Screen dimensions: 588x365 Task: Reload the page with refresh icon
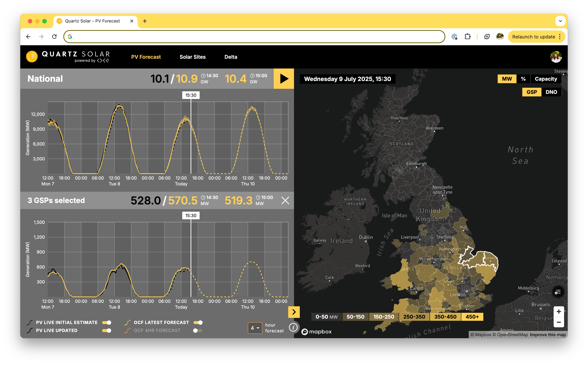(x=54, y=37)
